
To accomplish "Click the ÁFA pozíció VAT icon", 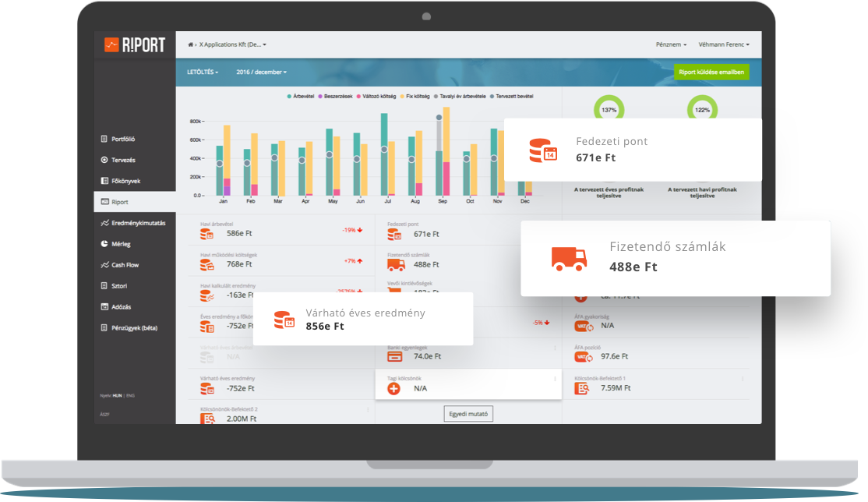I will click(x=584, y=356).
